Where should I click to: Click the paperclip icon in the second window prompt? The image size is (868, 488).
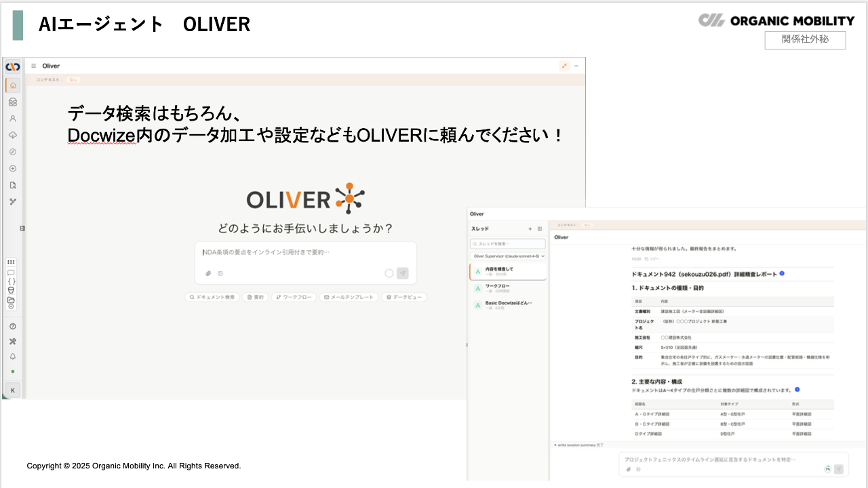coord(629,469)
